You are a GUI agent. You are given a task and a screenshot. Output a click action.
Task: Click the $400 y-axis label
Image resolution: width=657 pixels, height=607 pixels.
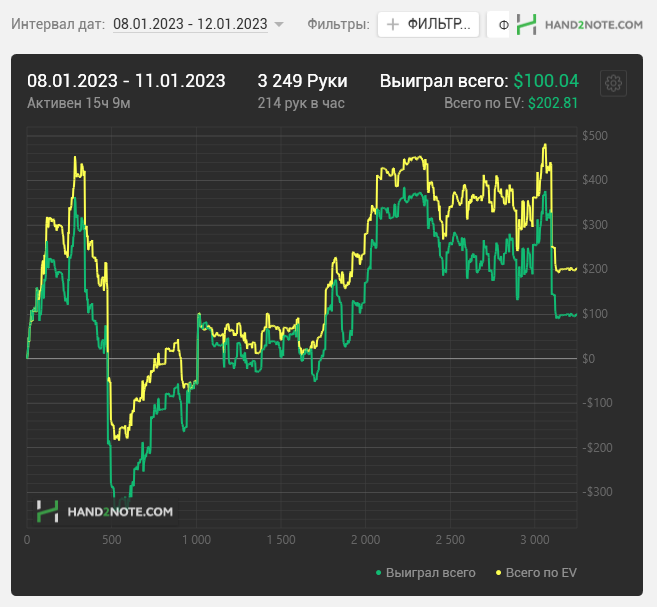click(595, 180)
